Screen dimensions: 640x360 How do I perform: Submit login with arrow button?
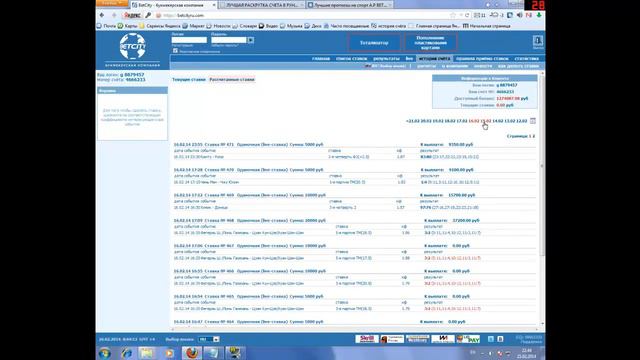251,40
